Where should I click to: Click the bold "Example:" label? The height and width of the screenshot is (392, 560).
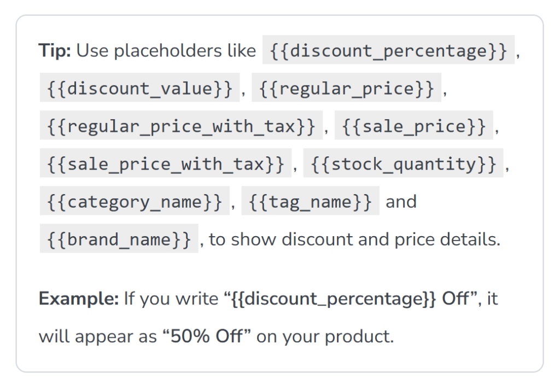click(x=79, y=299)
